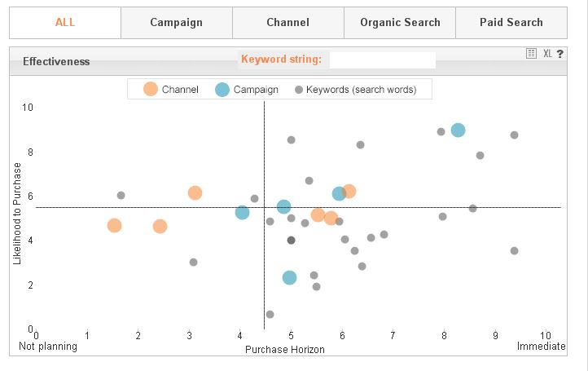
Task: Switch to the ALL tab
Action: point(65,23)
